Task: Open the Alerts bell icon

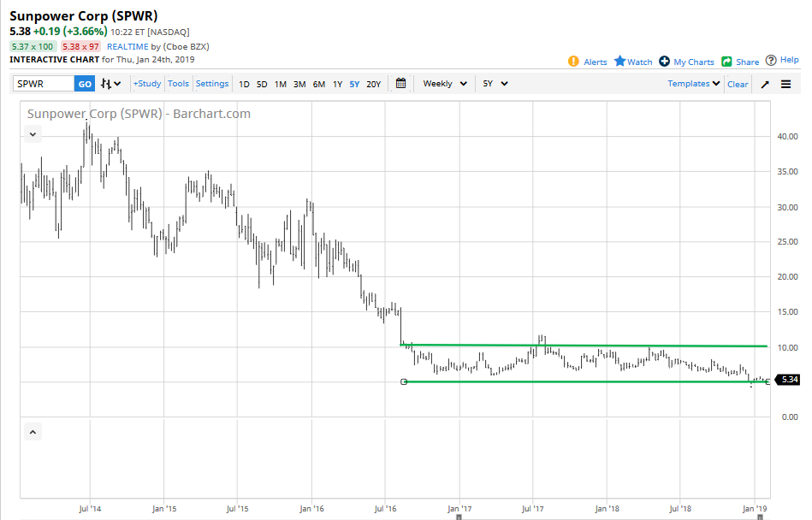Action: tap(573, 62)
